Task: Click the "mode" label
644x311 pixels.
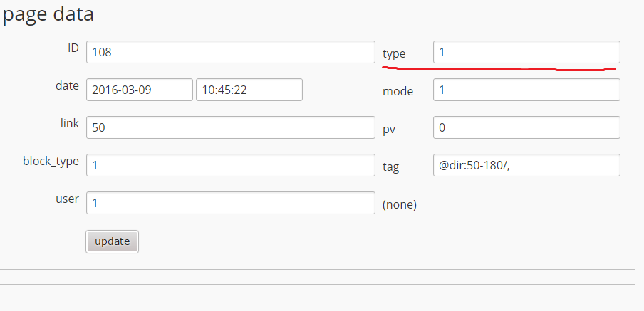Action: point(398,91)
